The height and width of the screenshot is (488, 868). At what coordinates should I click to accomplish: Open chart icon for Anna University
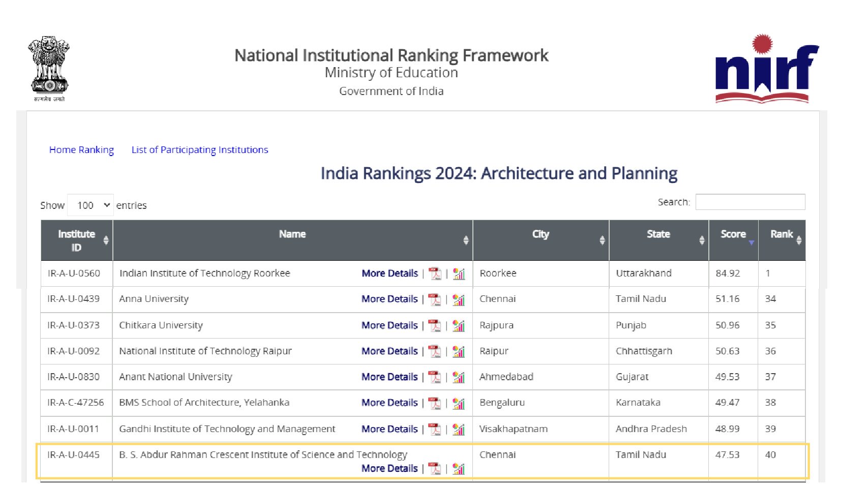pyautogui.click(x=459, y=299)
